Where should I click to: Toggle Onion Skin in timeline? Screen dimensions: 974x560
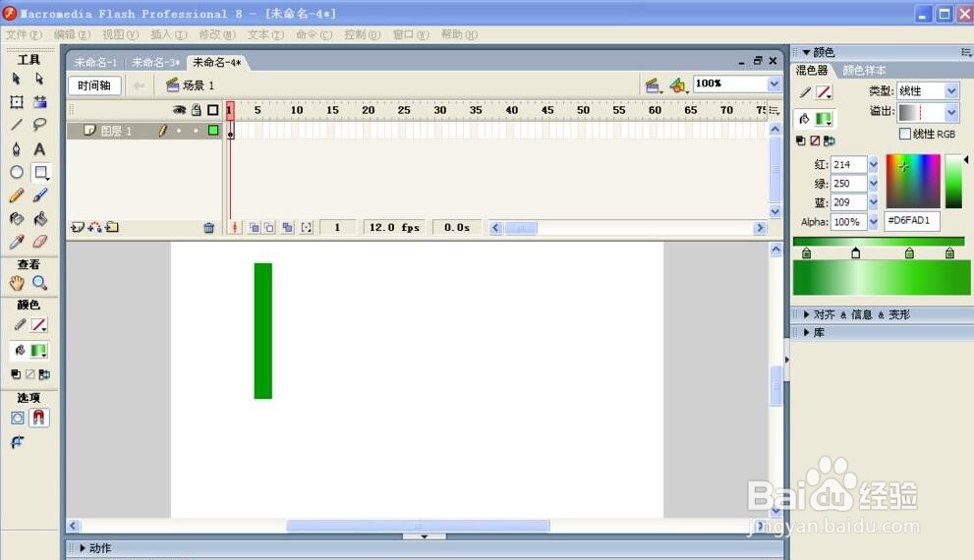pos(255,228)
